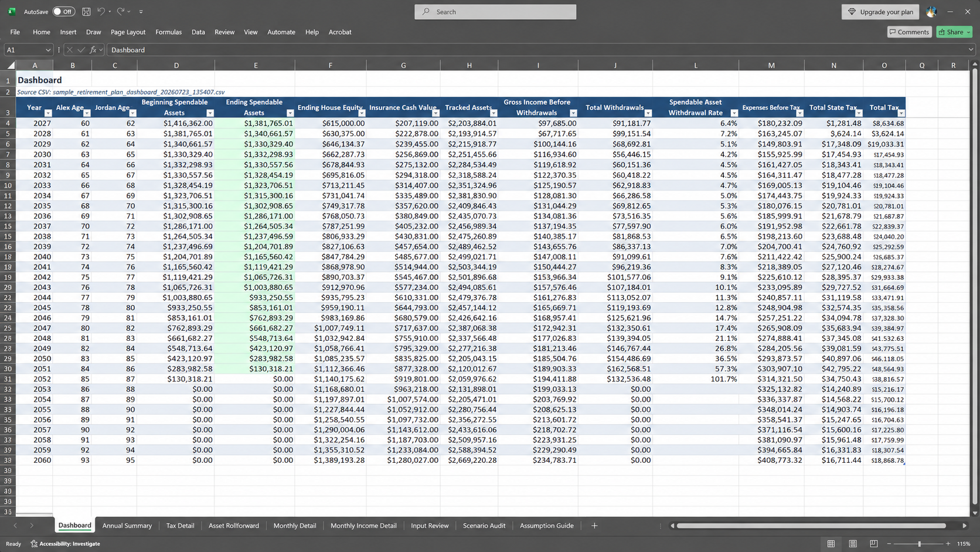Expand the formula bar
Screen dimensions: 980x552
coord(971,50)
